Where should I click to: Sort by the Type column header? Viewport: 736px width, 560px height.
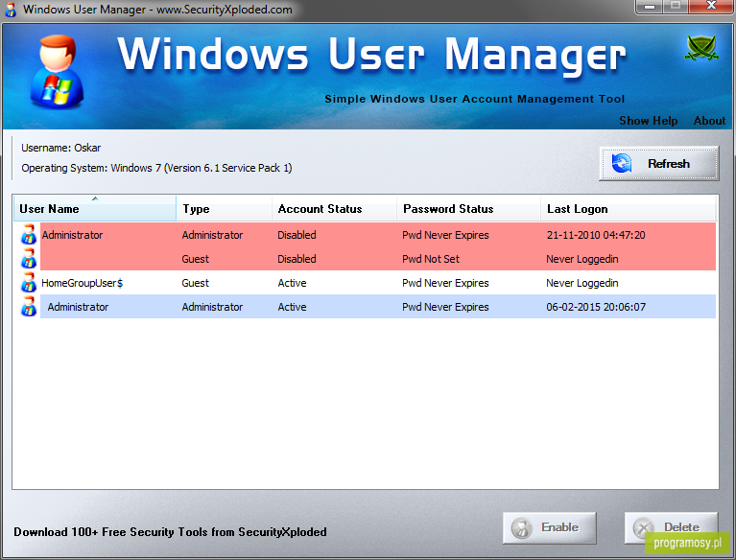[225, 209]
